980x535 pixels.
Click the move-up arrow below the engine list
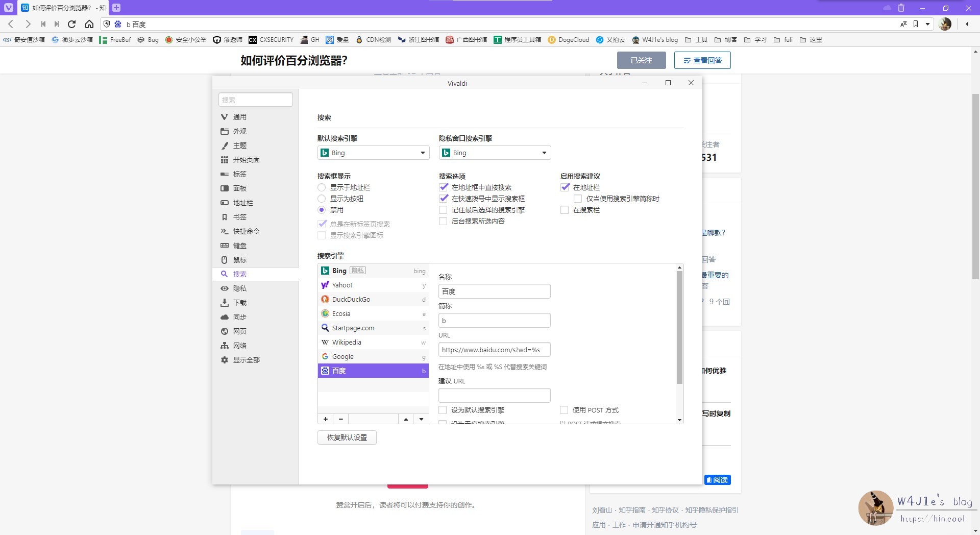(406, 419)
